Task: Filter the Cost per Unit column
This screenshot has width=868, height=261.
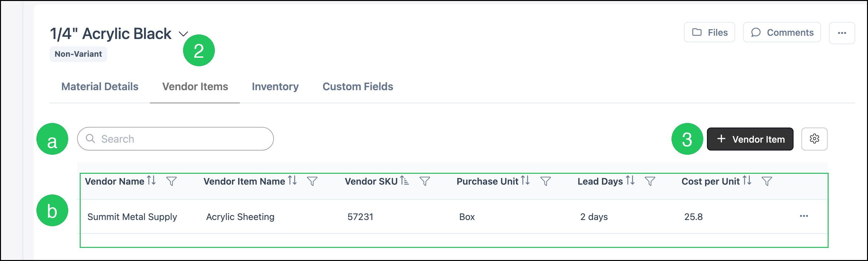Action: [x=767, y=182]
